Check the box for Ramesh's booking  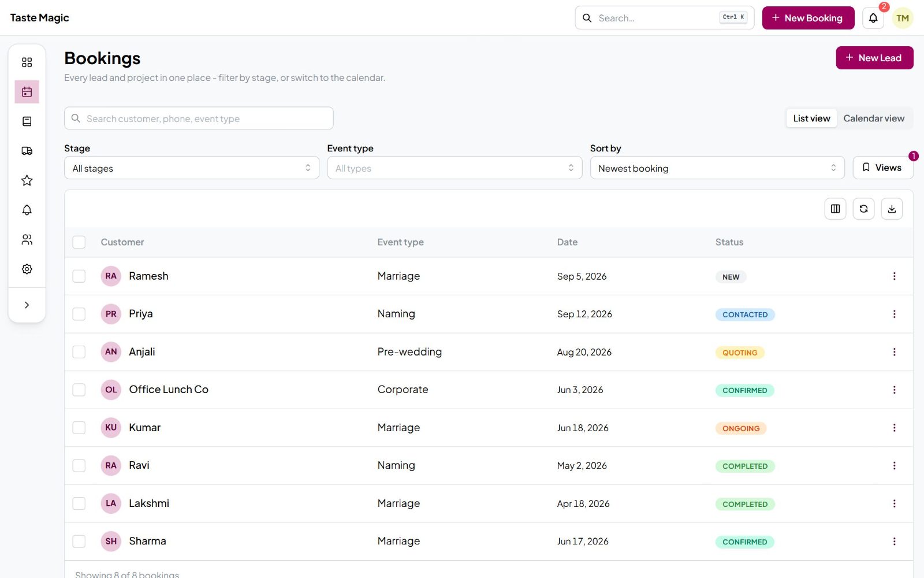pyautogui.click(x=79, y=276)
